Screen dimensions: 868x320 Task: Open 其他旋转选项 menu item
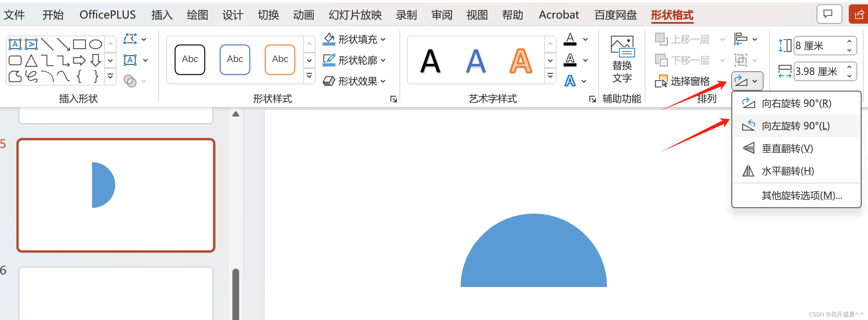796,195
